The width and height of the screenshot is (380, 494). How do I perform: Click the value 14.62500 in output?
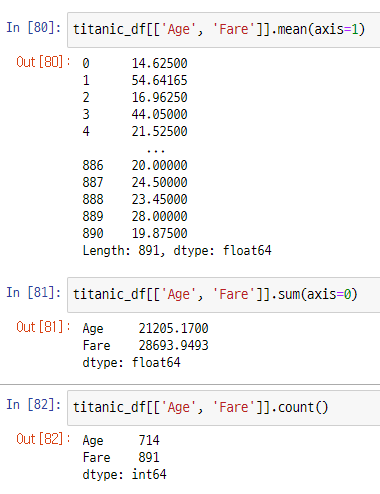(x=160, y=63)
